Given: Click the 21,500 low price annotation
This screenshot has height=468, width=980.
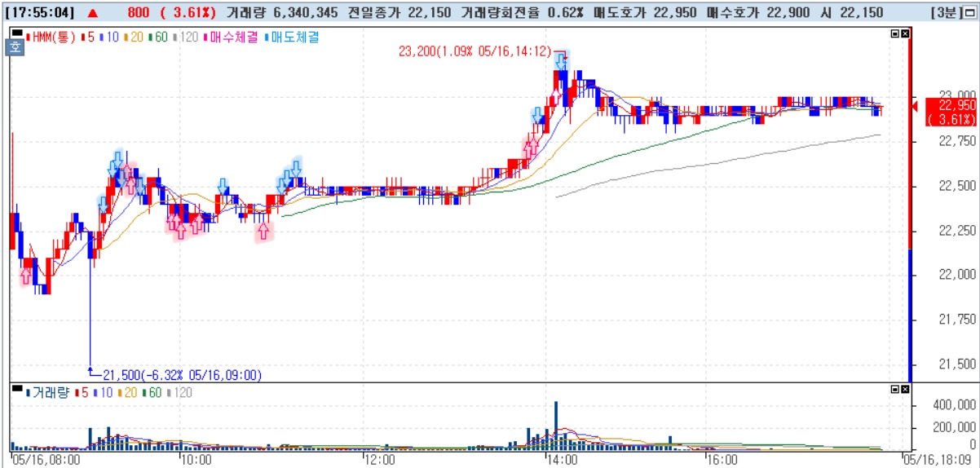Looking at the screenshot, I should [181, 376].
